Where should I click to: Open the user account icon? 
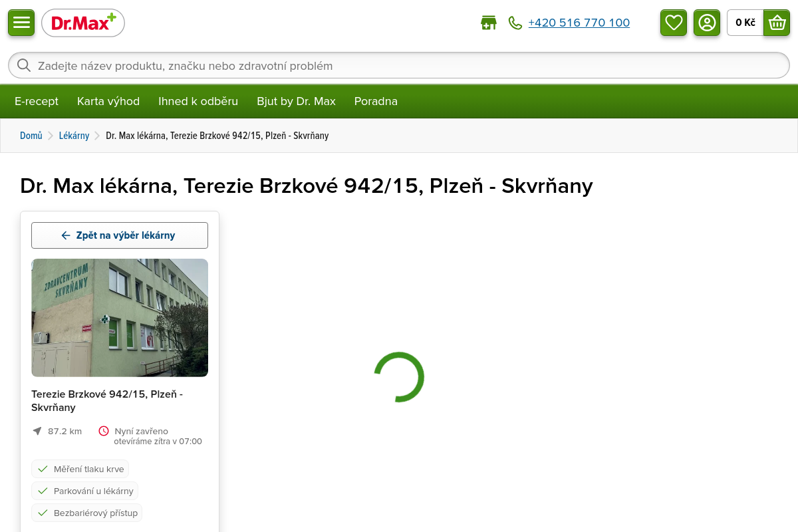[x=707, y=23]
